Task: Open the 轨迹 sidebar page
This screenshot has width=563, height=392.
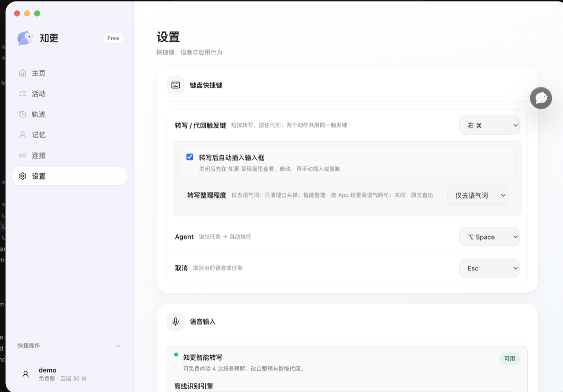Action: pos(70,114)
